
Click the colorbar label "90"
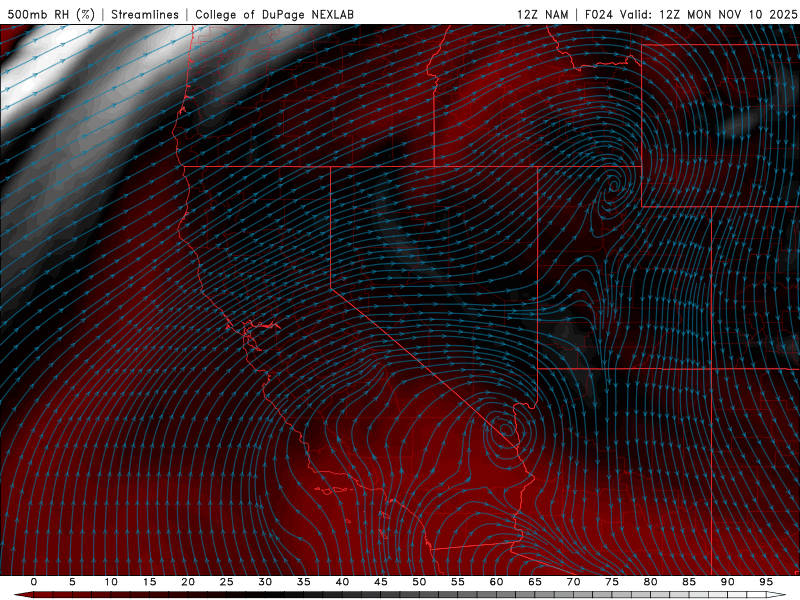(727, 582)
